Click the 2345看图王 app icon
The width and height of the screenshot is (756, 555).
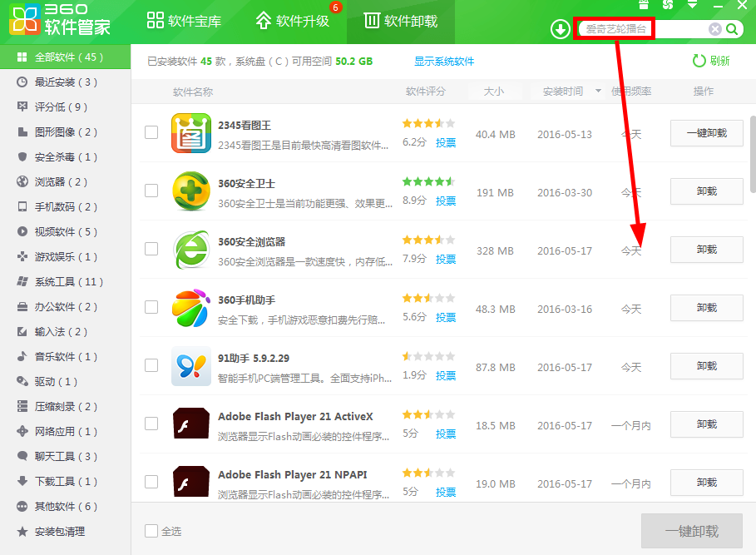[x=191, y=133]
